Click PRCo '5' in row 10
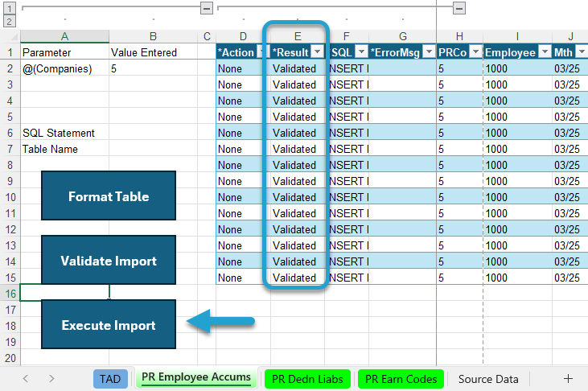This screenshot has width=588, height=391. 459,197
